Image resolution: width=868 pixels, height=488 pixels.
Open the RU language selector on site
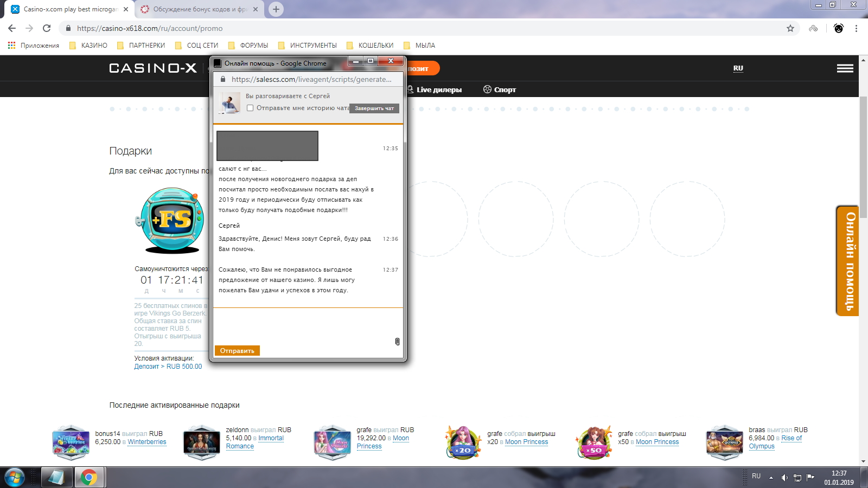(738, 68)
